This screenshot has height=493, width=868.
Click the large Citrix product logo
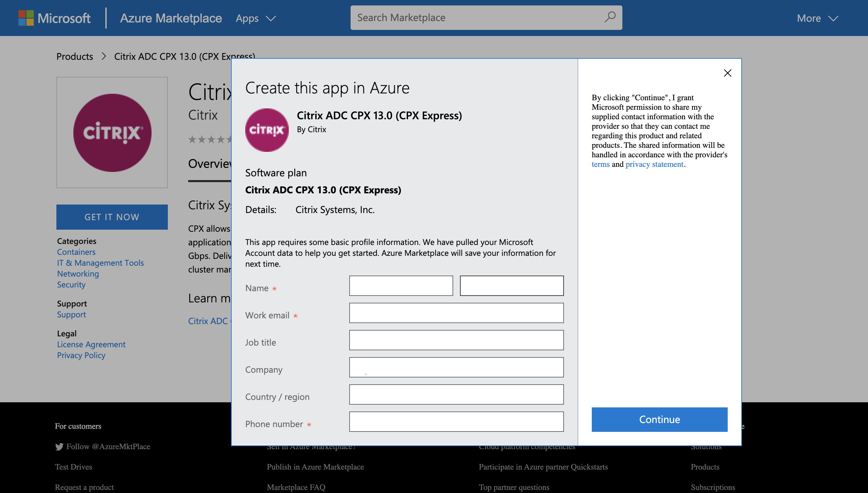click(112, 133)
